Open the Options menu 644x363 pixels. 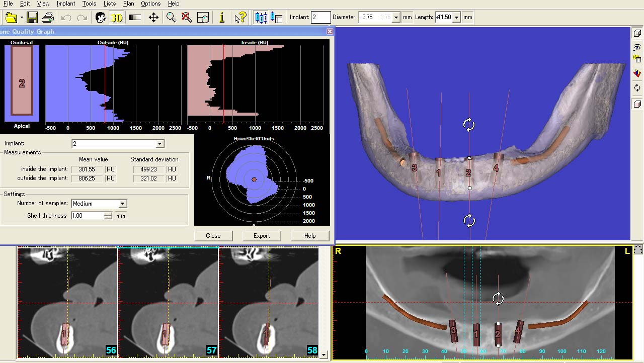(150, 4)
